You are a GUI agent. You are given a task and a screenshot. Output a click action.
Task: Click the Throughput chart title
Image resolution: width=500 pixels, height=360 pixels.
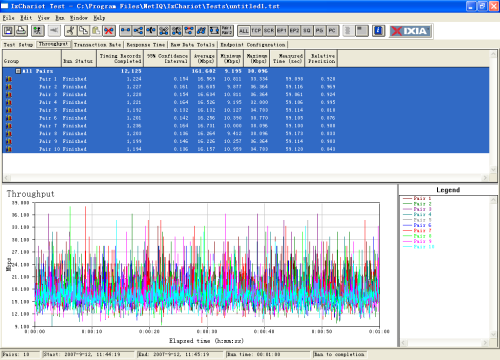(30, 194)
